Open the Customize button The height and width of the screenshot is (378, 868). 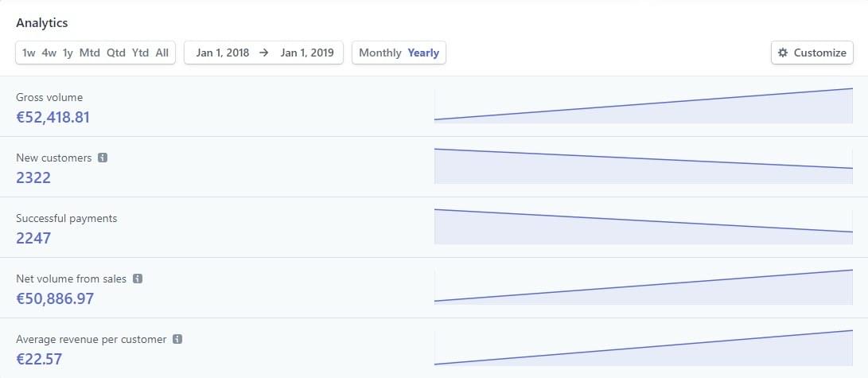coord(812,53)
